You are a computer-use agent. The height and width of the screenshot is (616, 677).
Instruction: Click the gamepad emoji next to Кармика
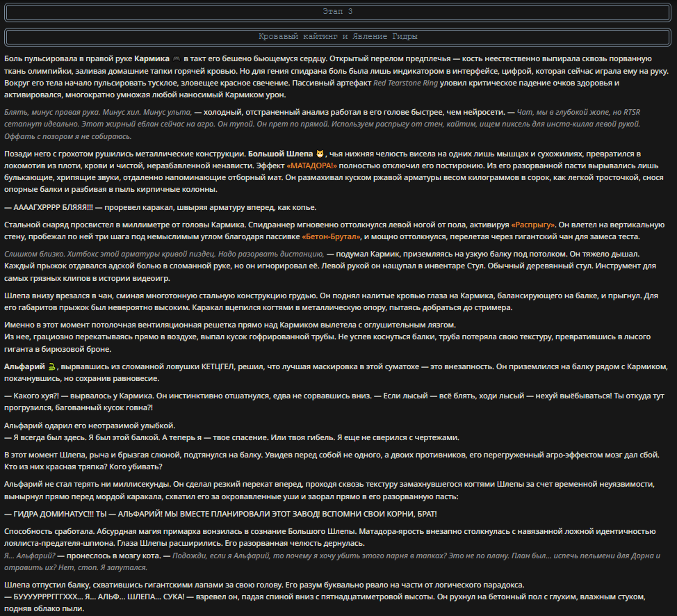coord(176,58)
